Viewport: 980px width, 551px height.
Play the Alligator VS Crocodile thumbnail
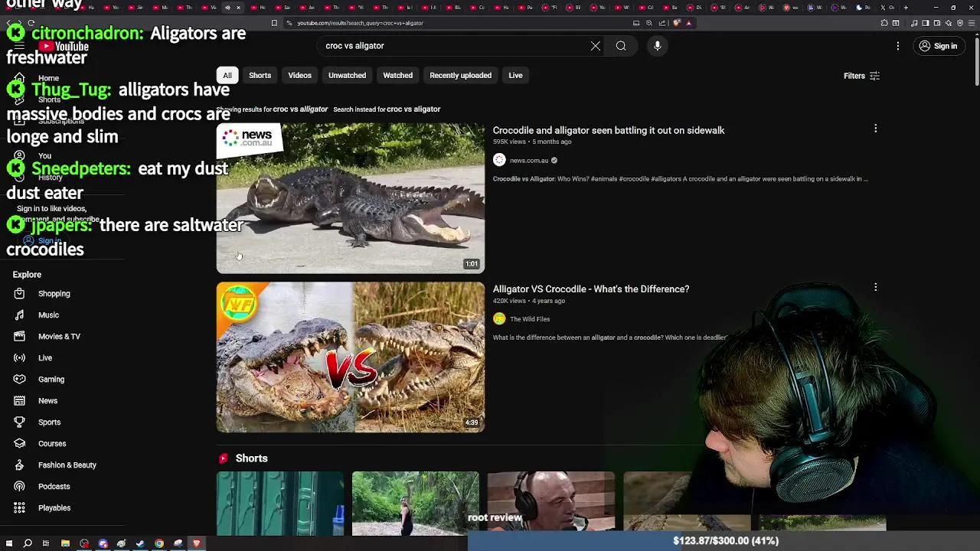pos(351,357)
